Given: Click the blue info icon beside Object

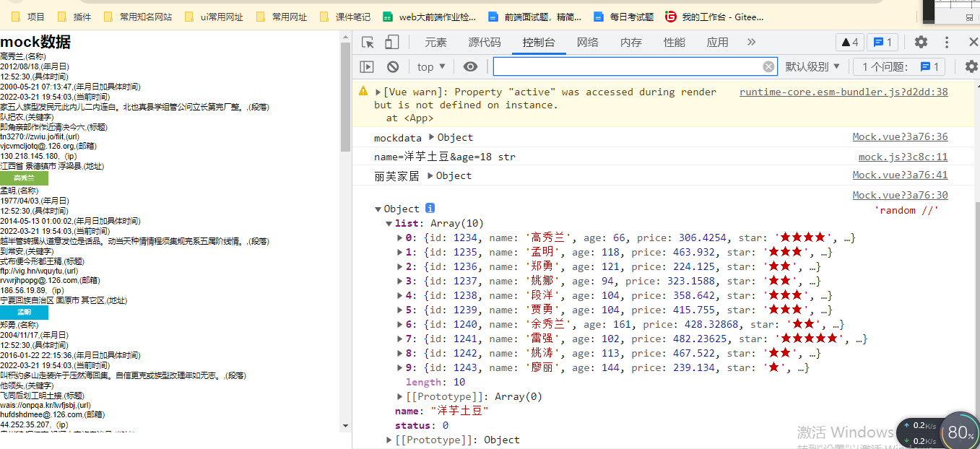Looking at the screenshot, I should point(430,209).
